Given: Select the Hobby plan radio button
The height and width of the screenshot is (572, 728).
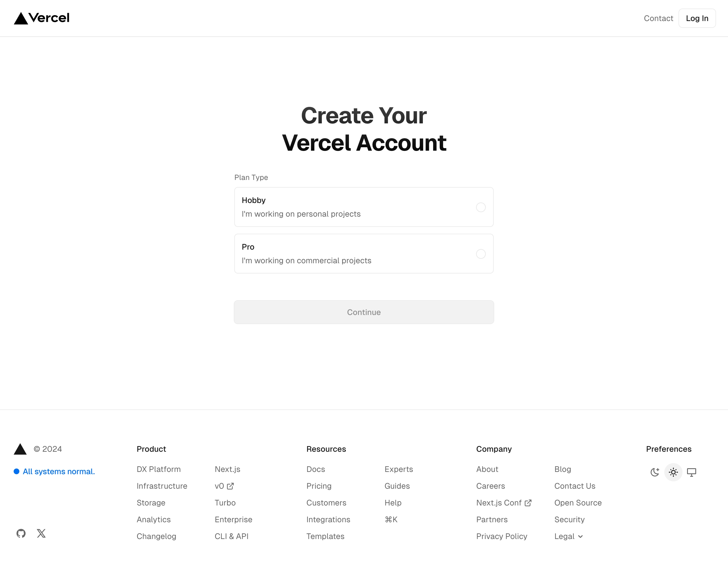Looking at the screenshot, I should [481, 207].
